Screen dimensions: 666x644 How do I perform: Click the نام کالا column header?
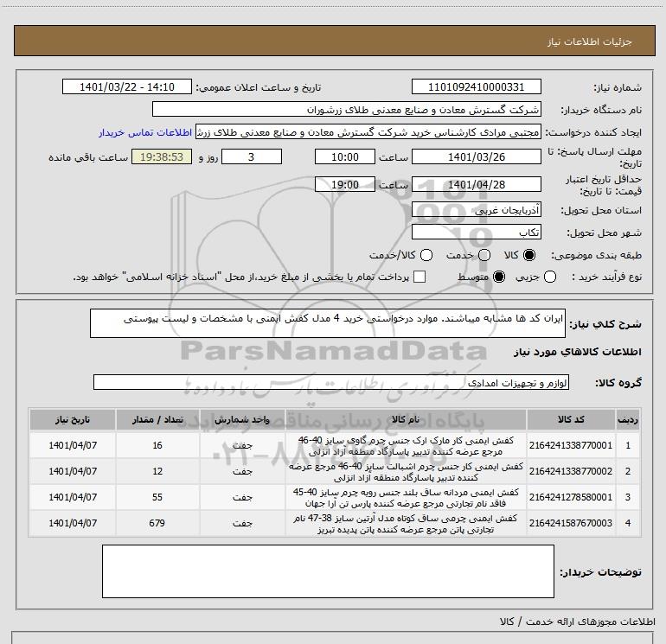click(x=406, y=420)
